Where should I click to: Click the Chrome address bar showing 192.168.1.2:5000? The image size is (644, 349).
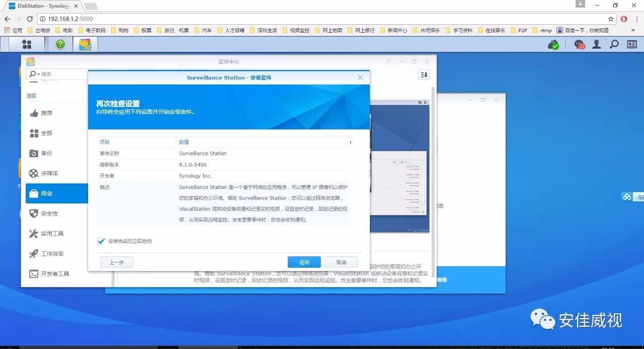[x=302, y=19]
